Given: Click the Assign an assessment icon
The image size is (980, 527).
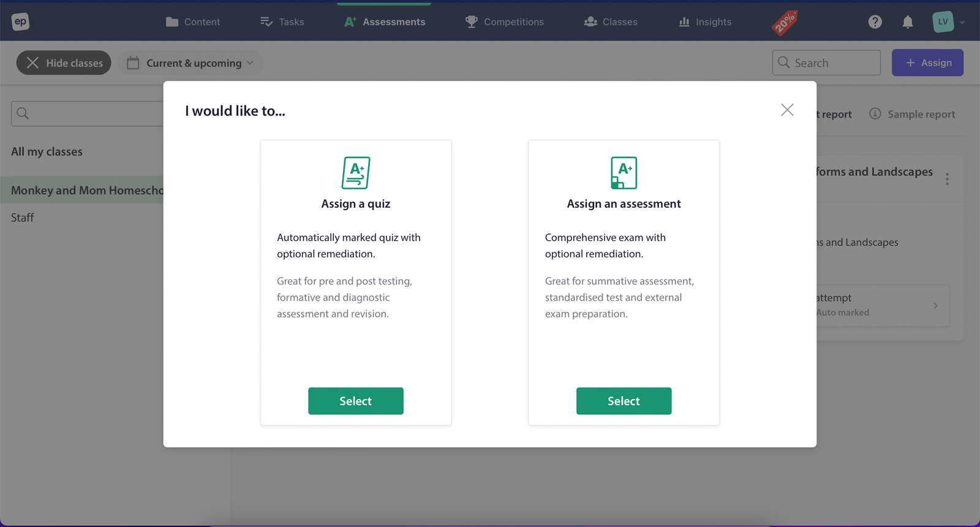Looking at the screenshot, I should point(624,173).
